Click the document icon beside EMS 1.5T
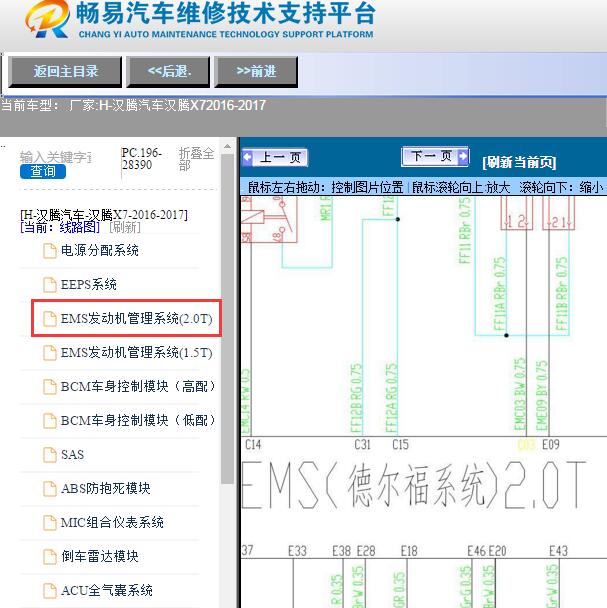This screenshot has height=608, width=607. click(50, 353)
